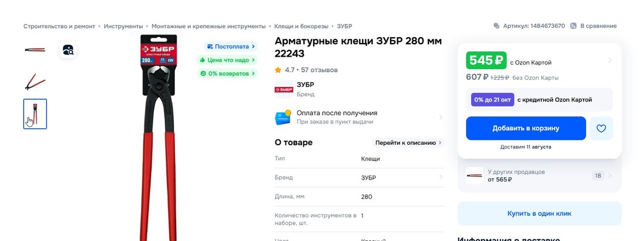The width and height of the screenshot is (644, 241).
Task: Click the heart favorites icon
Action: click(601, 128)
